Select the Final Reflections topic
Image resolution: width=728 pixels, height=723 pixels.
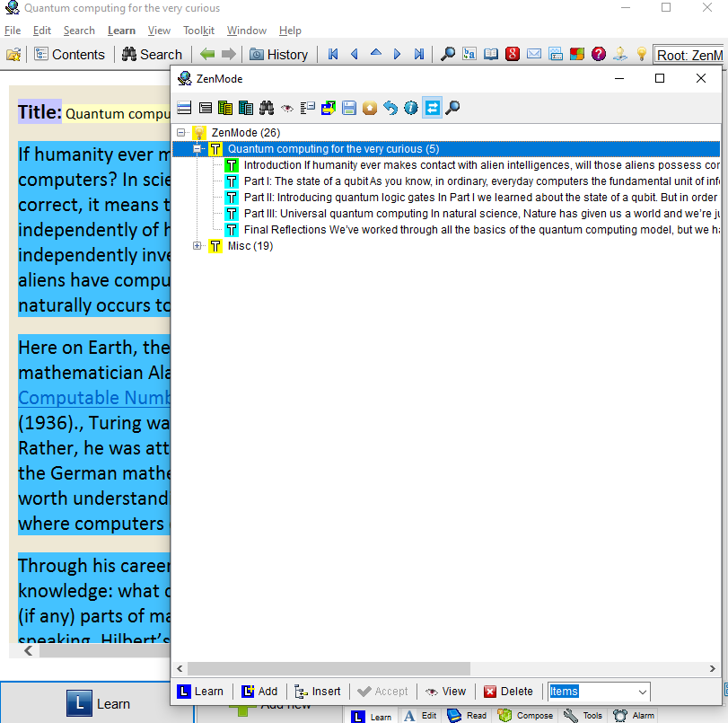pos(481,230)
